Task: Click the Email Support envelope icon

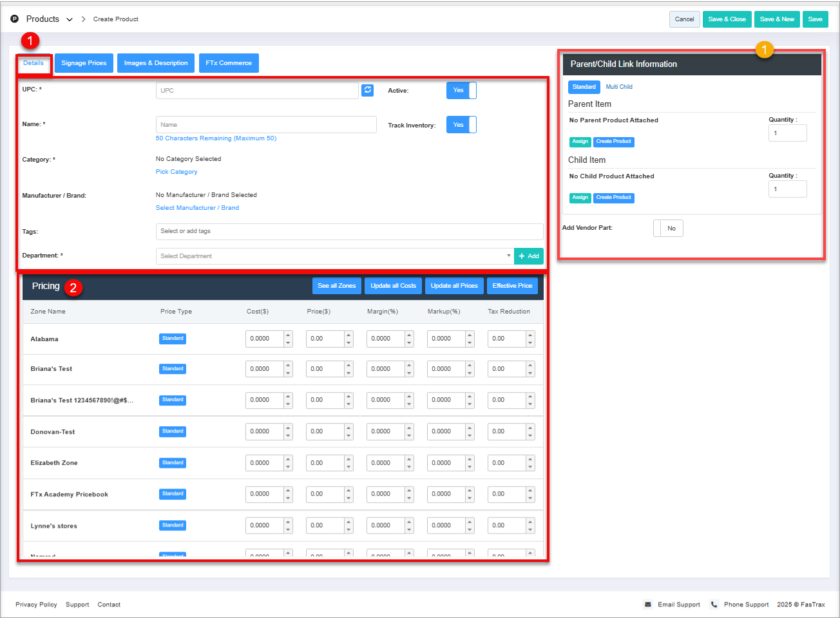Action: tap(647, 604)
